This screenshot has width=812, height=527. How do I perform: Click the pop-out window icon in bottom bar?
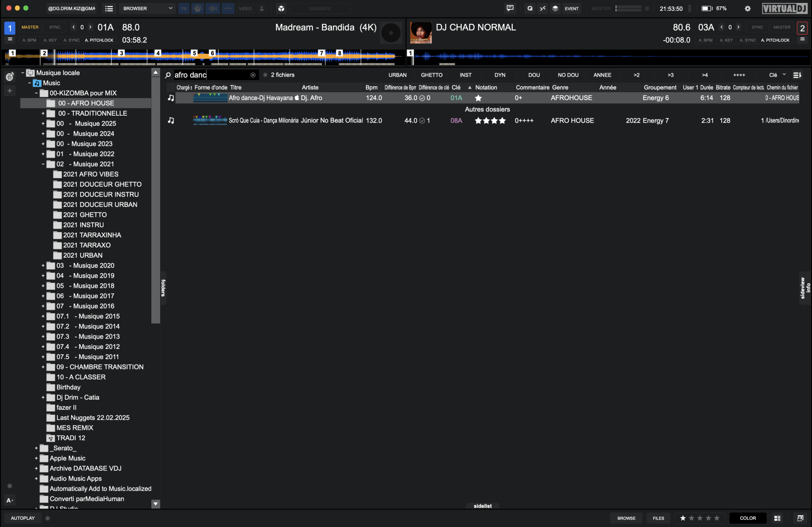click(800, 518)
